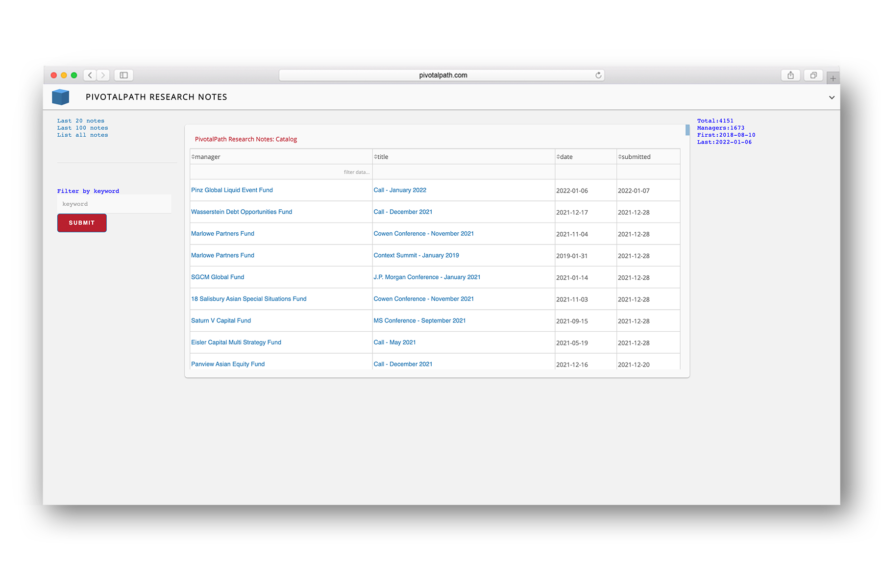Open Pinz Global Liquid Event Fund link

coord(232,190)
